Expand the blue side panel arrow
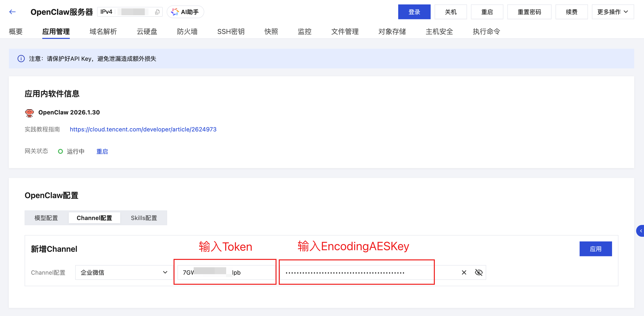Viewport: 644px width, 316px height. [x=641, y=231]
